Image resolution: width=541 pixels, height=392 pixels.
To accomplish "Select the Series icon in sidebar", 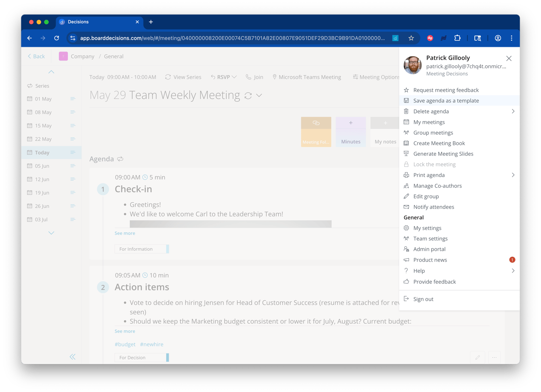I will click(29, 86).
